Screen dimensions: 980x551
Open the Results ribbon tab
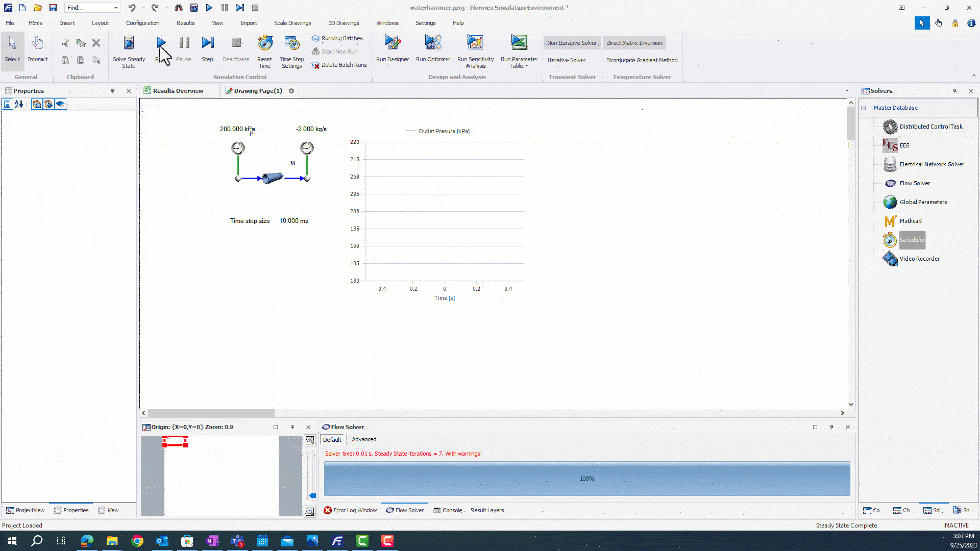pyautogui.click(x=185, y=23)
